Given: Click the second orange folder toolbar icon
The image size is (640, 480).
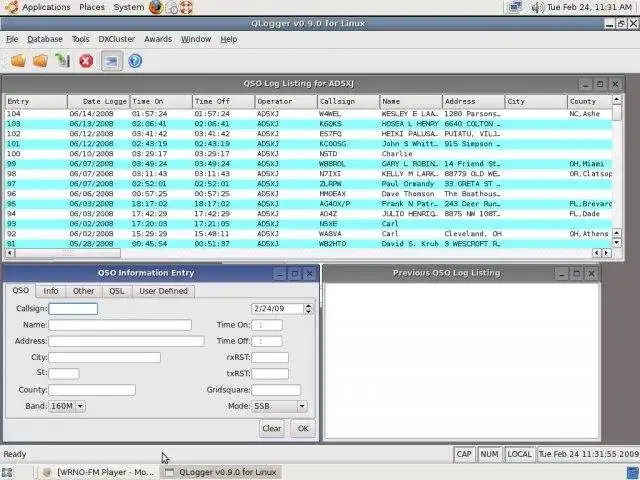Looking at the screenshot, I should point(40,61).
